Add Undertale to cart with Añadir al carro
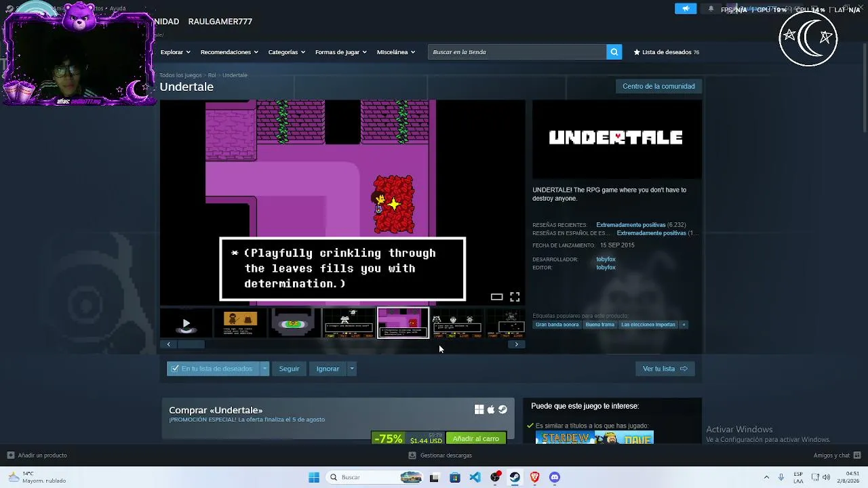868x488 pixels. tap(475, 439)
